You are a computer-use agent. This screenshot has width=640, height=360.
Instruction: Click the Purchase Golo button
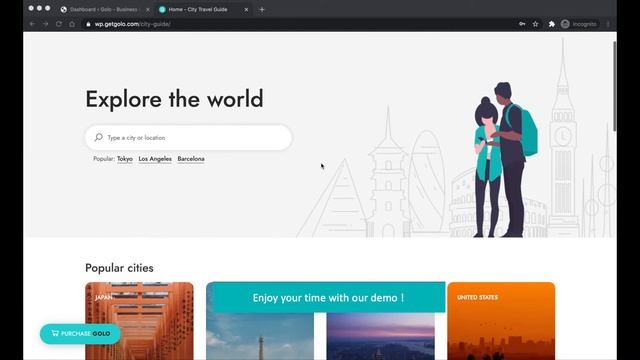click(80, 333)
